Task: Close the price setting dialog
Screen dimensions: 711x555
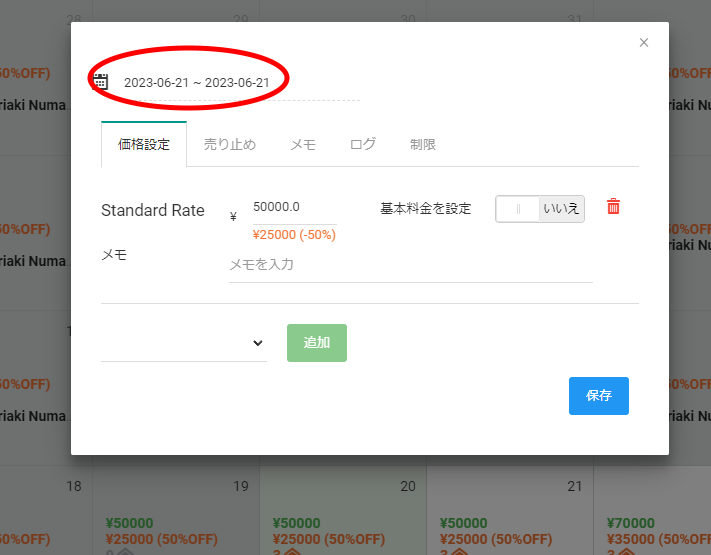Action: [643, 42]
